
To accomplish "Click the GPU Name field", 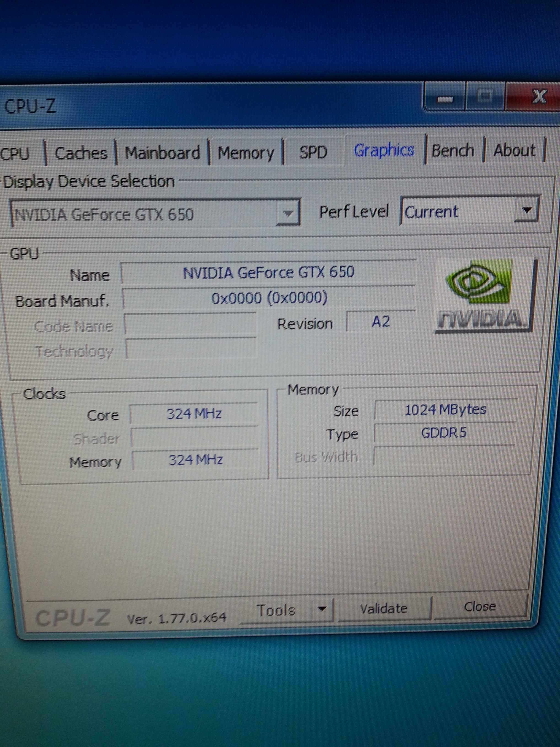I will click(x=268, y=273).
